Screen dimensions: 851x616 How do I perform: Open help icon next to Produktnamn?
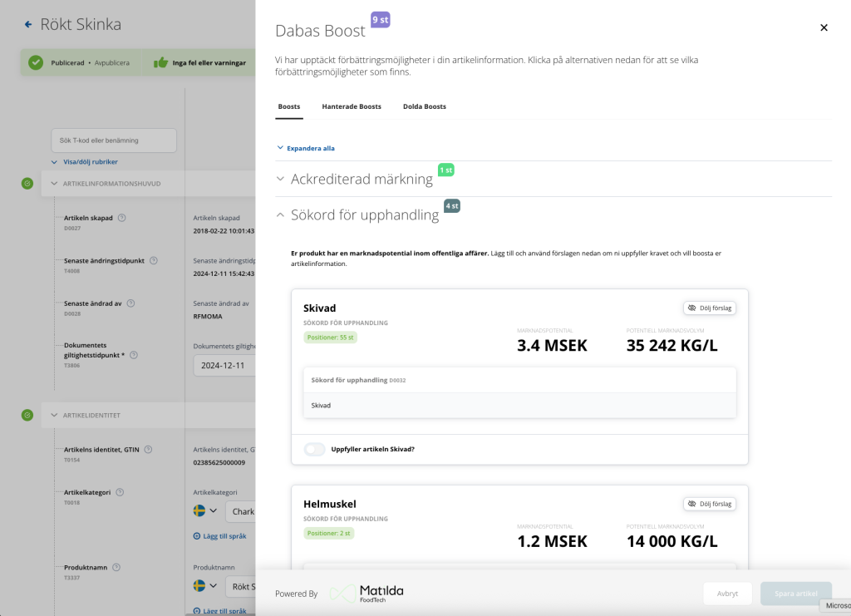coord(116,567)
